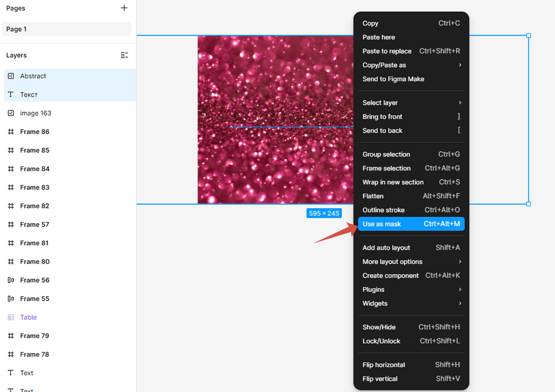The width and height of the screenshot is (555, 392).
Task: Click the Pages panel heading
Action: pyautogui.click(x=16, y=8)
